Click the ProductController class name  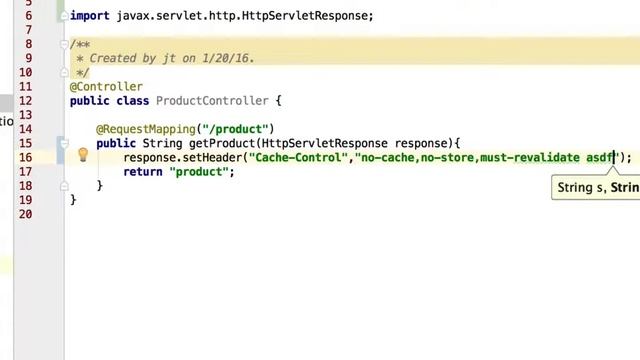pos(212,101)
